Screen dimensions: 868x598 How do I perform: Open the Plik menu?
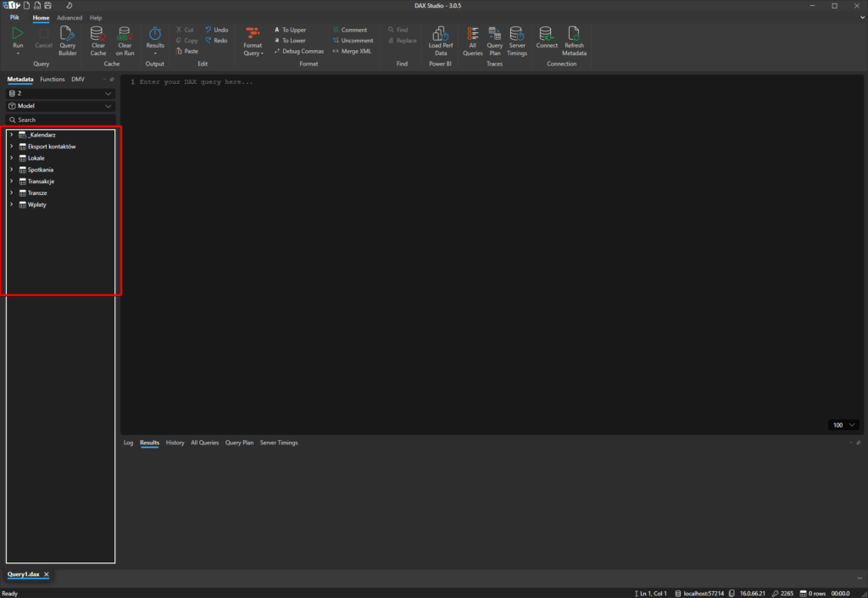[x=14, y=18]
